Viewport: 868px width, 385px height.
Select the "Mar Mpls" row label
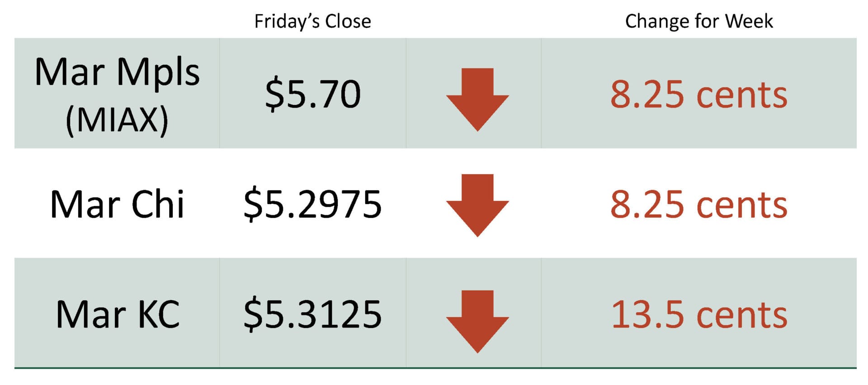pyautogui.click(x=117, y=72)
